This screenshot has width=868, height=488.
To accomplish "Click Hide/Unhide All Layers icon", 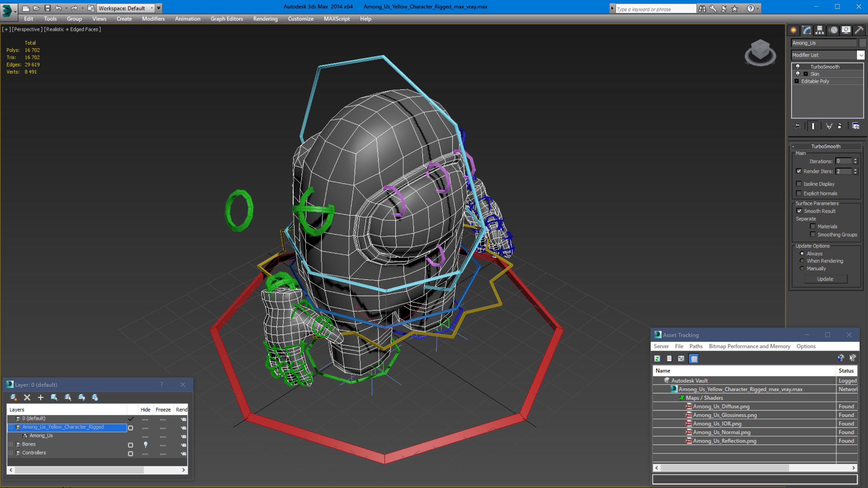I will (82, 397).
